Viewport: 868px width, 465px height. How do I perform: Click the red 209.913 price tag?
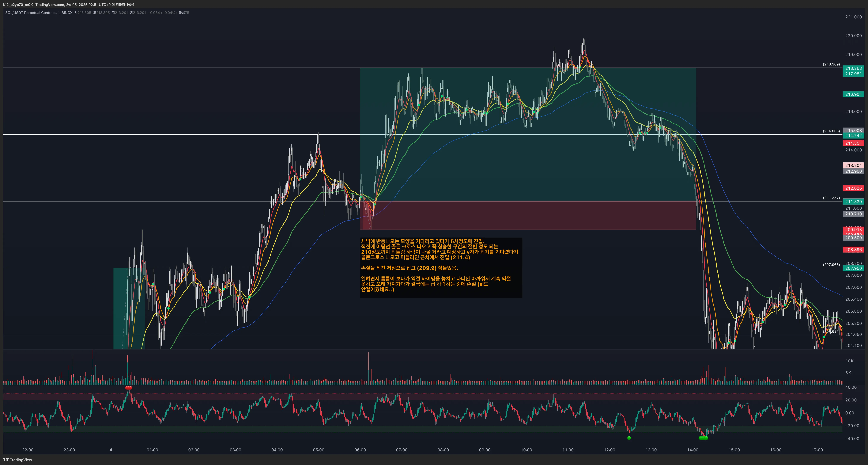853,230
